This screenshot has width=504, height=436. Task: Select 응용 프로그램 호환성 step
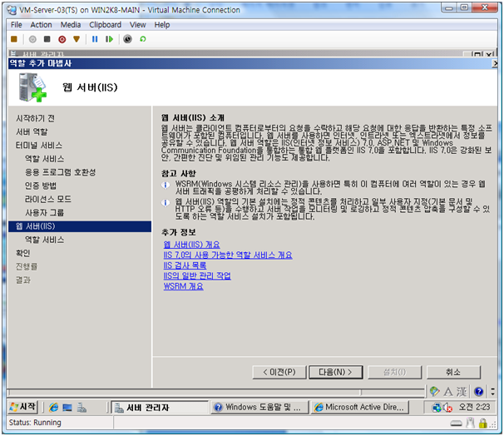[x=61, y=172]
